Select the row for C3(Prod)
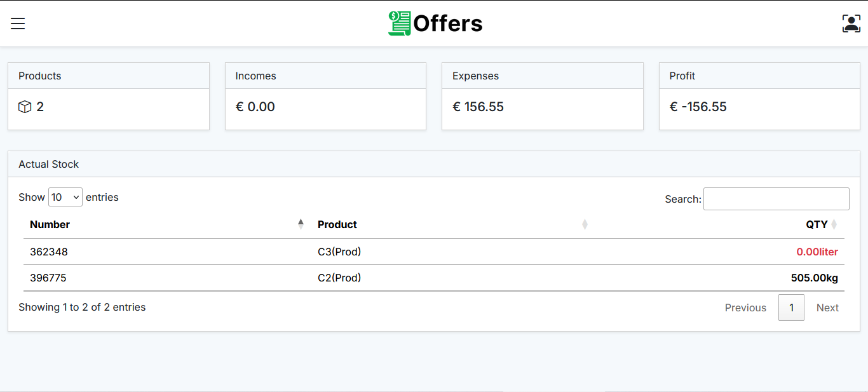The width and height of the screenshot is (868, 392). (339, 252)
